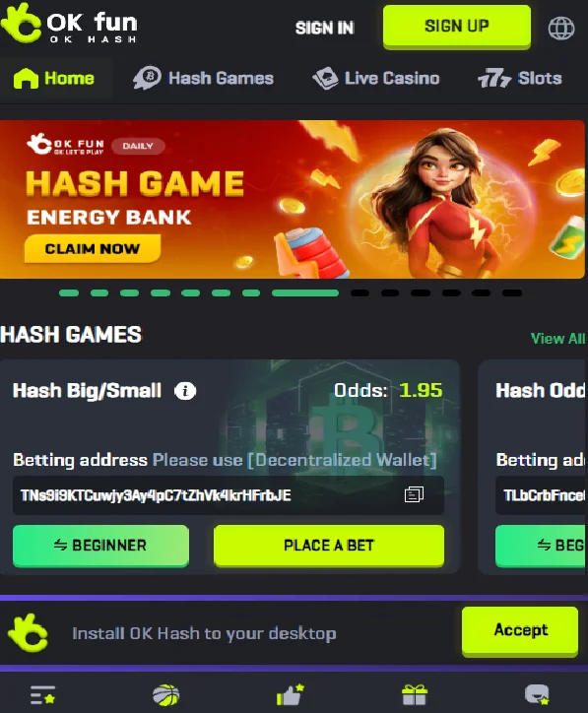Open the language globe icon
The image size is (588, 713).
pos(561,29)
